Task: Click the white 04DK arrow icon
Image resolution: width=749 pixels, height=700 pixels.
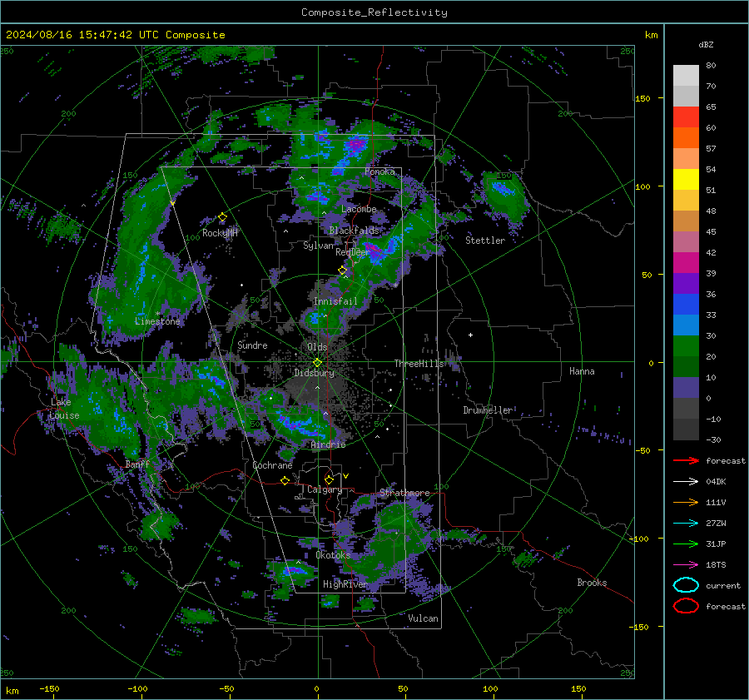Action: pos(686,482)
